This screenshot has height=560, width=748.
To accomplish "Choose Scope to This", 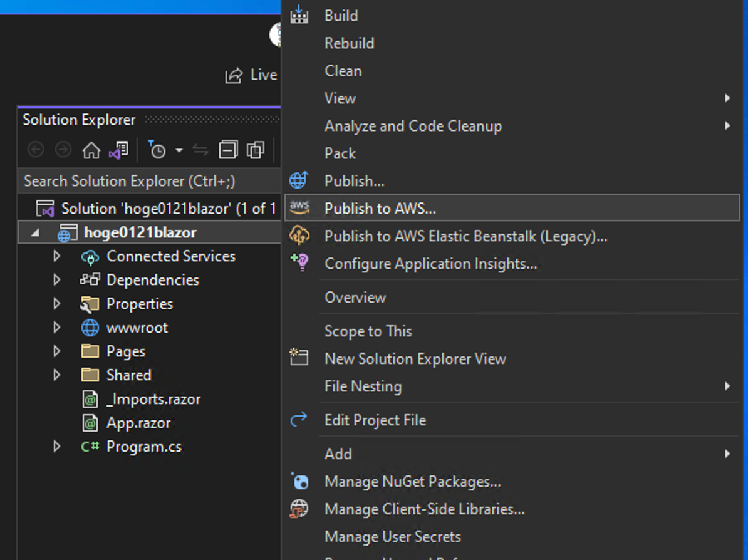I will [x=512, y=331].
